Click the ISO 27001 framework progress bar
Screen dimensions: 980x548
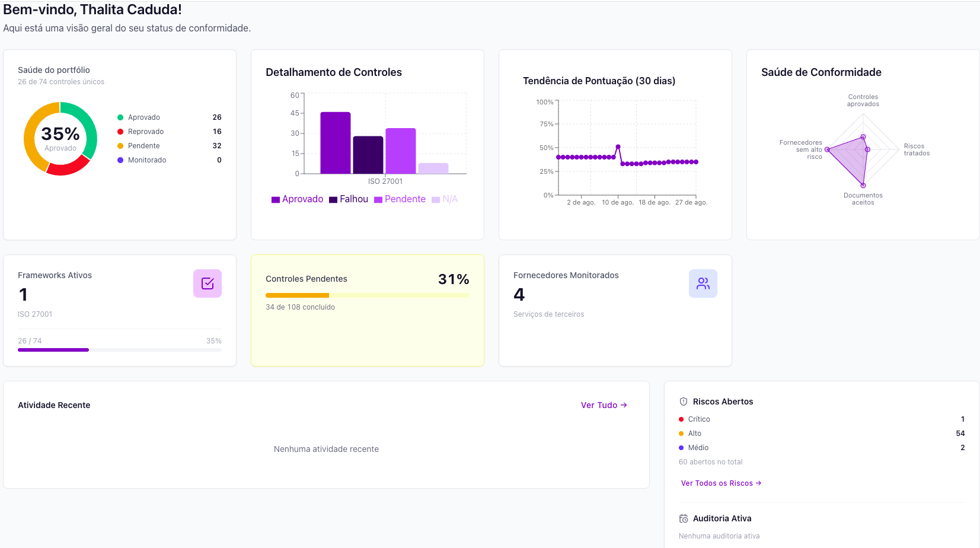(x=120, y=350)
